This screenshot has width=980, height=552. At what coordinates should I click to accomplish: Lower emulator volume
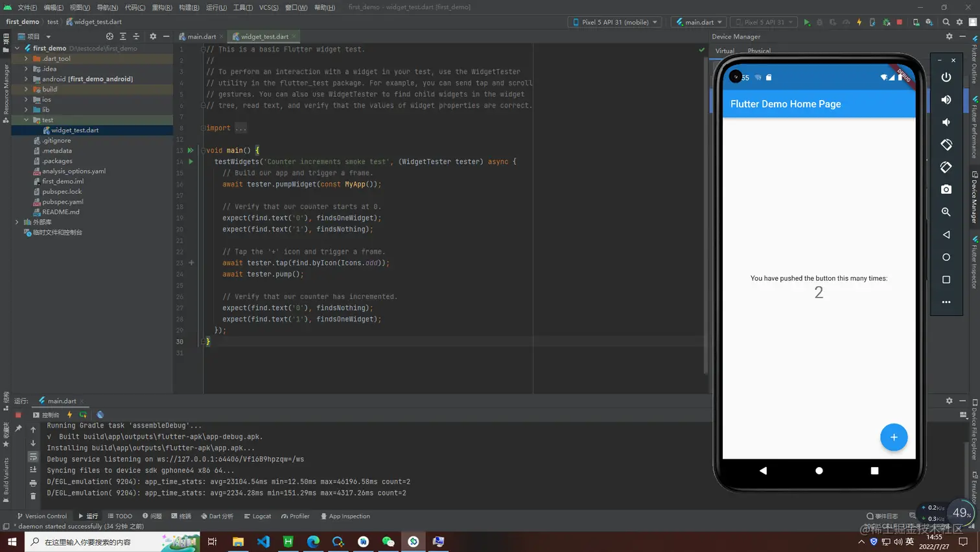tap(946, 122)
